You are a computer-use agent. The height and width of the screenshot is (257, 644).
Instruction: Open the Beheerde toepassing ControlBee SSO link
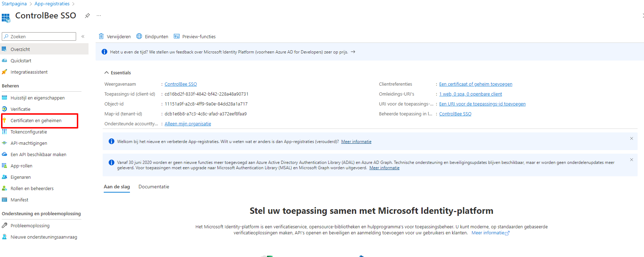tap(455, 114)
